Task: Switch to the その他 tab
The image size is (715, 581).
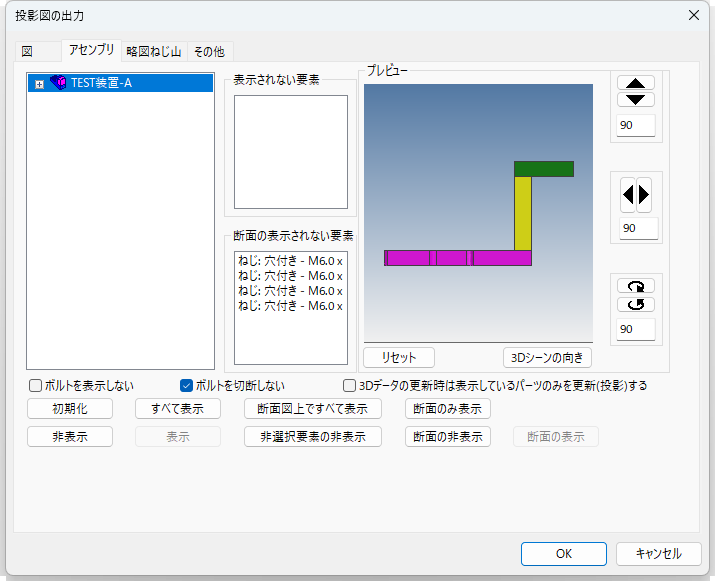Action: click(x=209, y=51)
